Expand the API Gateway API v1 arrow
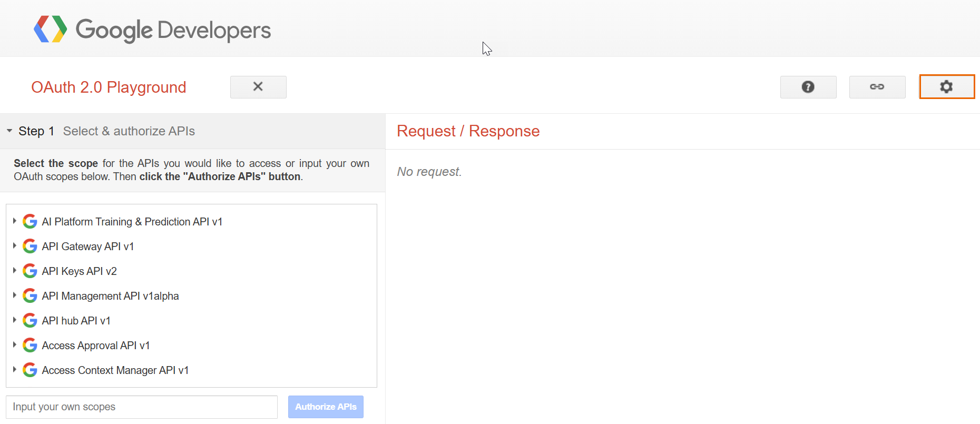980x424 pixels. pyautogui.click(x=15, y=246)
